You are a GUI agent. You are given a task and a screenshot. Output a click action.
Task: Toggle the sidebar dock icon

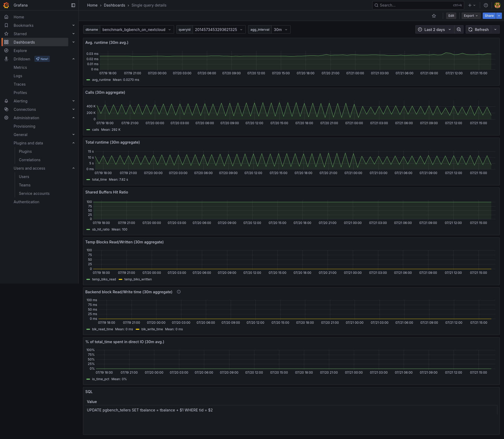73,5
